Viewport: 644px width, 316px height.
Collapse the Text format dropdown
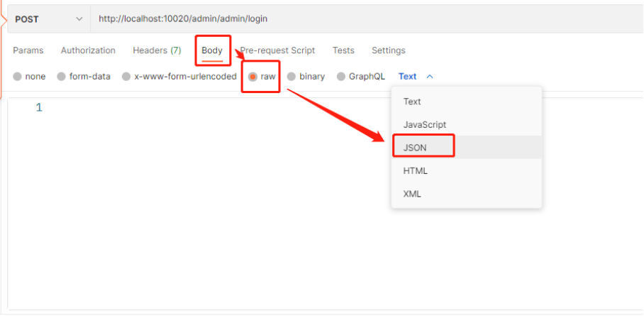tap(416, 77)
